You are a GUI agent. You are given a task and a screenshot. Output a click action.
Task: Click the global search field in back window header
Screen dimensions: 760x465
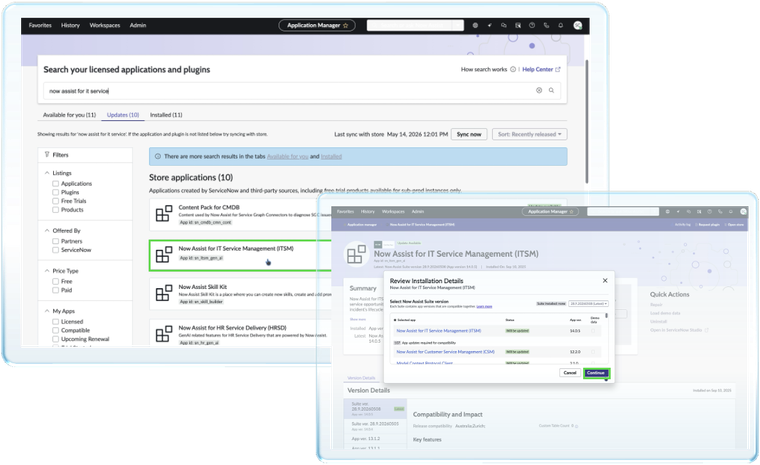[x=410, y=25]
